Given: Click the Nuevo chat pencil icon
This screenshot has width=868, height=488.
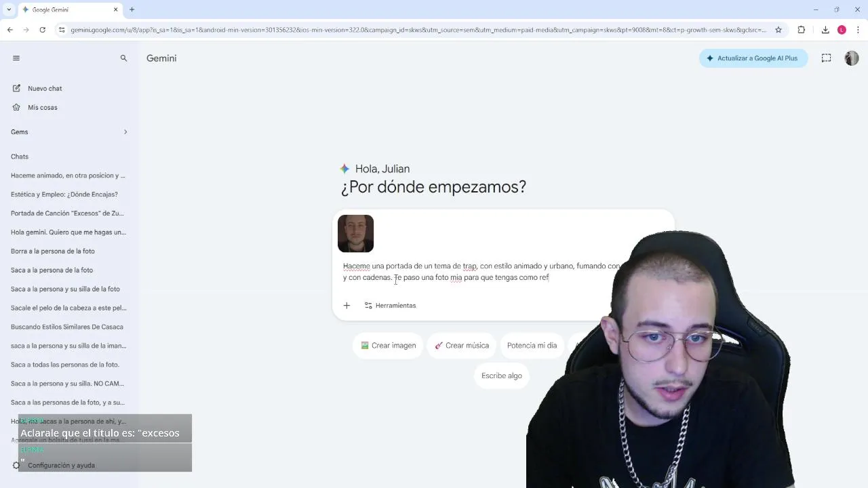Looking at the screenshot, I should tap(16, 88).
